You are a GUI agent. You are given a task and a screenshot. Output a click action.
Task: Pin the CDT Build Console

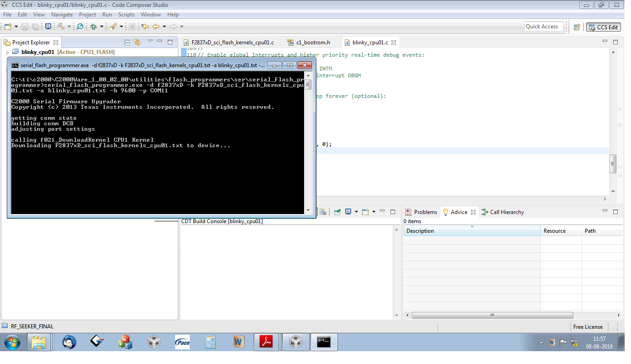pos(337,212)
